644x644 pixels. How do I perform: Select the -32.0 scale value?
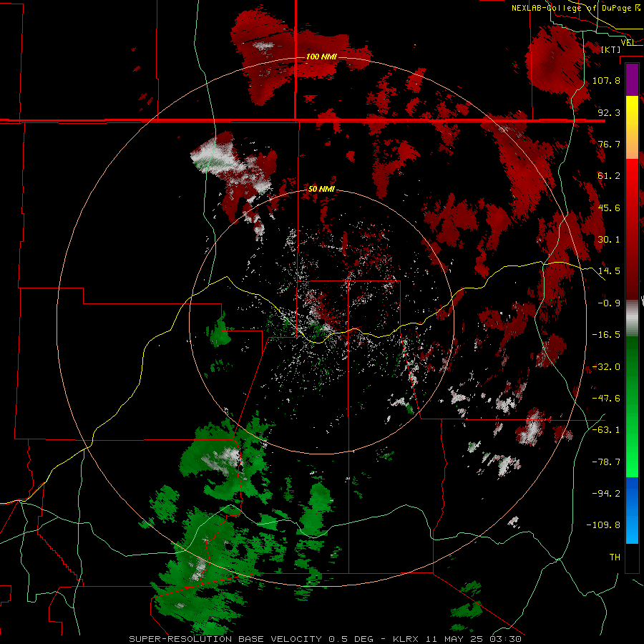606,367
